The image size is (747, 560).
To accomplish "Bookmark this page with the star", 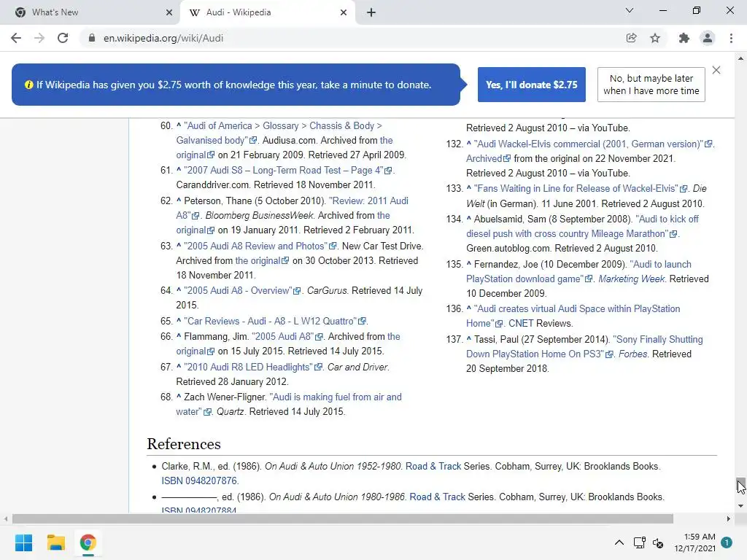I will (655, 38).
